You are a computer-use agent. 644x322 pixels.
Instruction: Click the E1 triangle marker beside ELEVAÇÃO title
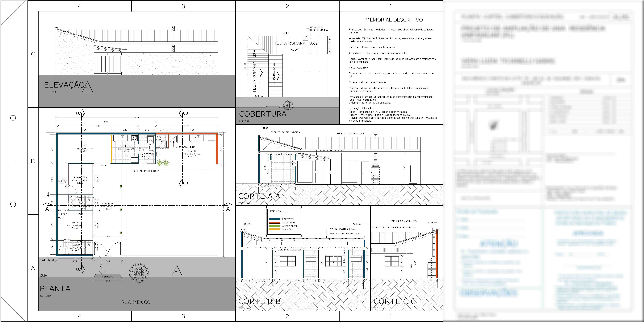87,88
